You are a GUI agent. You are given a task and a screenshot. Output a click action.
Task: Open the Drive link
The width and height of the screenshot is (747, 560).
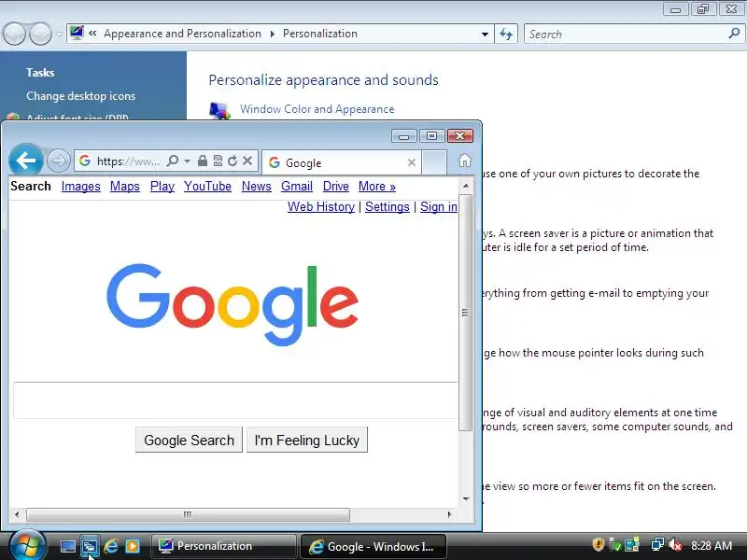[x=336, y=186]
